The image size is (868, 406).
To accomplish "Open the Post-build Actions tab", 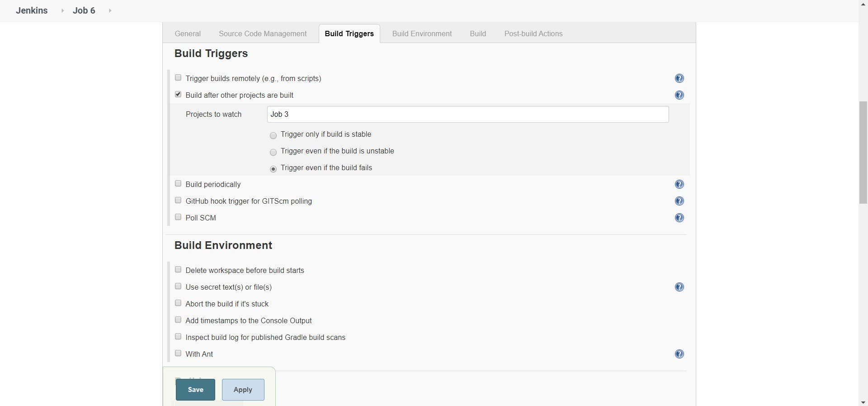I will 533,34.
